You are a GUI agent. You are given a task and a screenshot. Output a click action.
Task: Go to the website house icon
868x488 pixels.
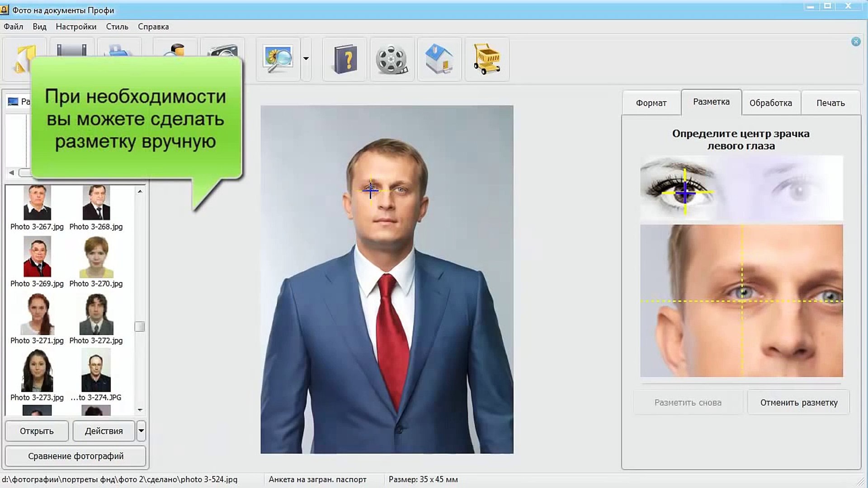coord(439,59)
